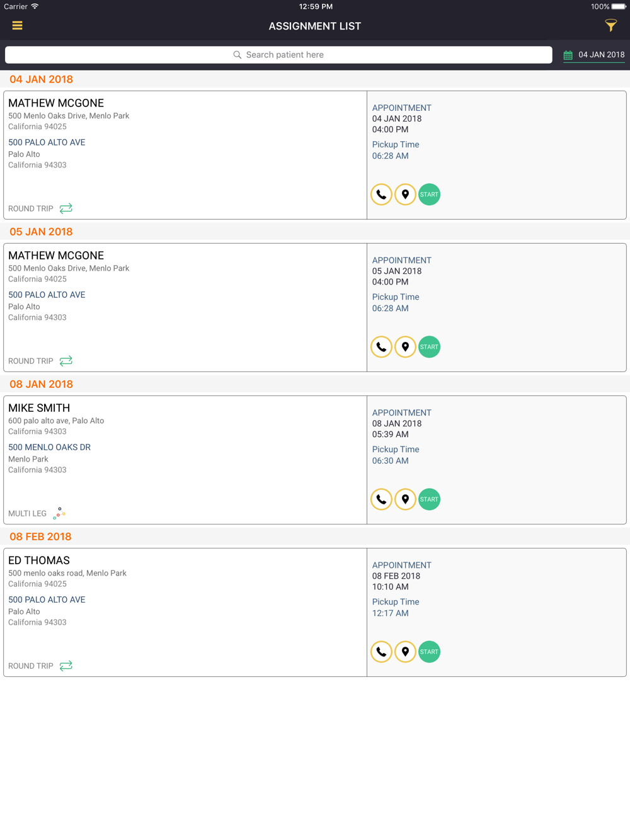Tap the multi leg icon for Mike Smith
The image size is (630, 840).
click(x=59, y=513)
